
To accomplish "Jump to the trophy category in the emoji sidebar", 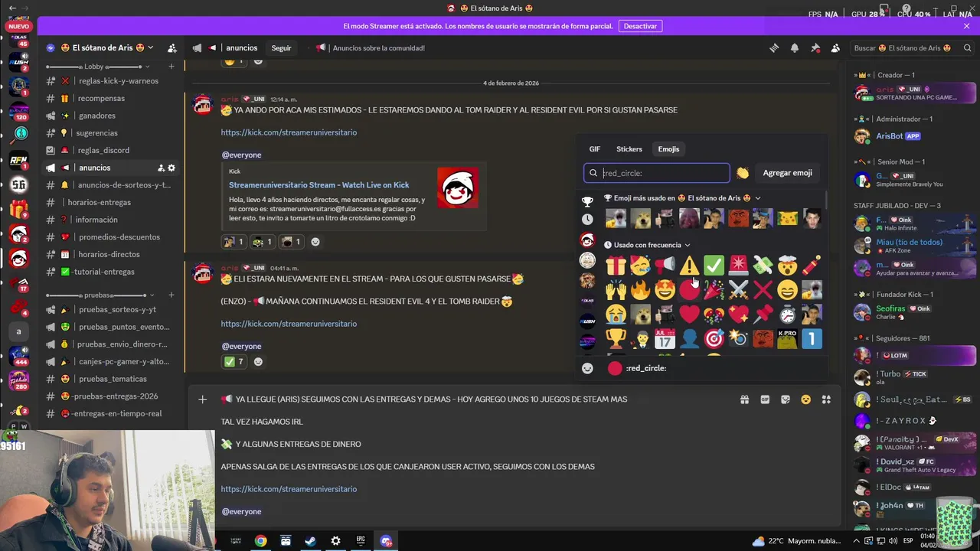I will tap(587, 202).
